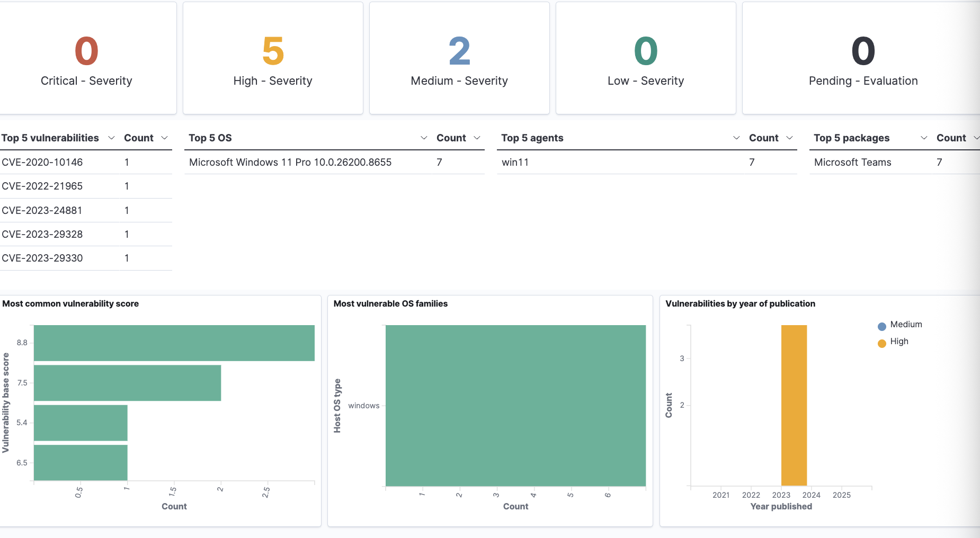Click Top 5 vulnerabilities column header
This screenshot has width=980, height=538.
click(x=50, y=138)
